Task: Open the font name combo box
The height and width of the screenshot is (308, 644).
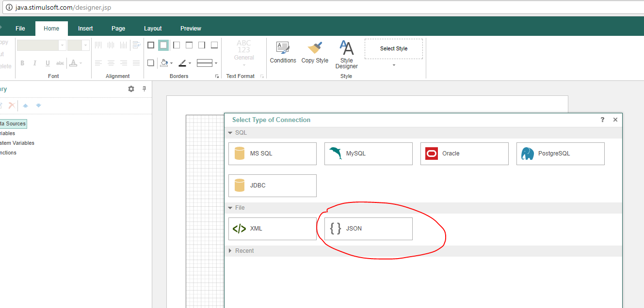Action: [x=41, y=46]
